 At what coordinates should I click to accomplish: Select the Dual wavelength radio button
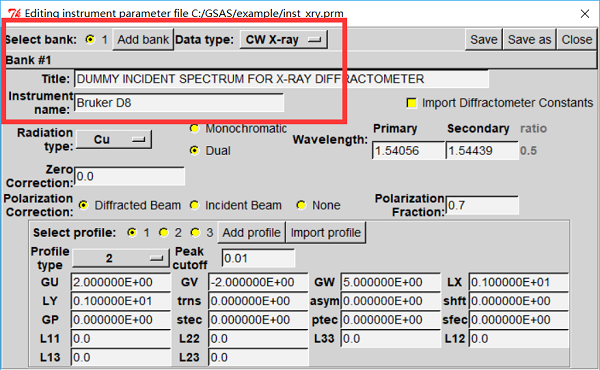coord(194,150)
